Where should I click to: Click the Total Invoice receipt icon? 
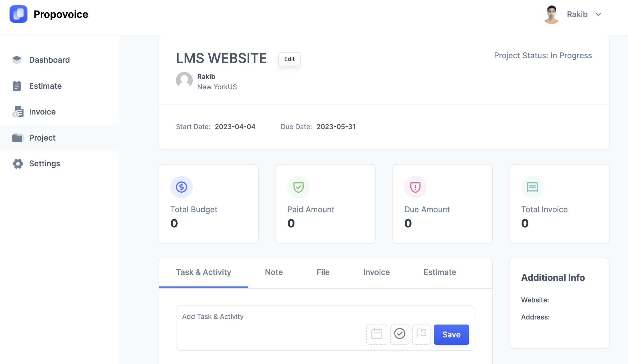pyautogui.click(x=532, y=187)
